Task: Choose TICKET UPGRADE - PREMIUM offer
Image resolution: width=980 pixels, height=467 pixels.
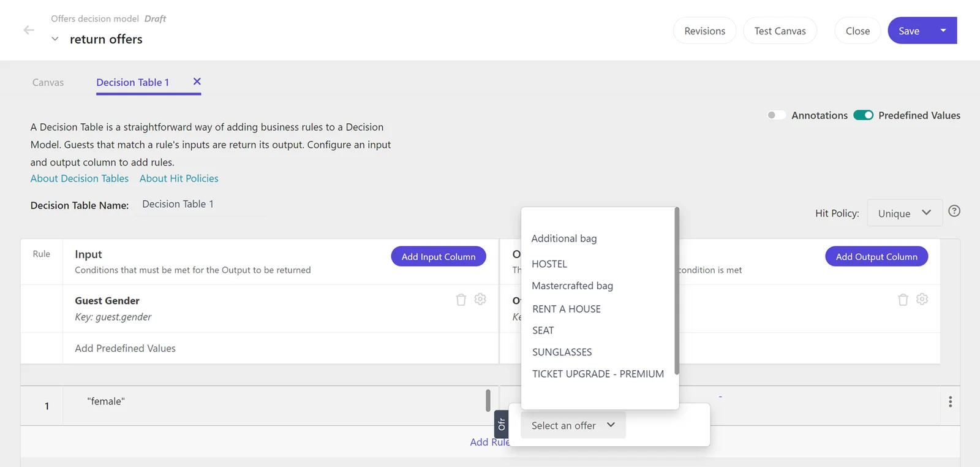Action: pyautogui.click(x=598, y=374)
